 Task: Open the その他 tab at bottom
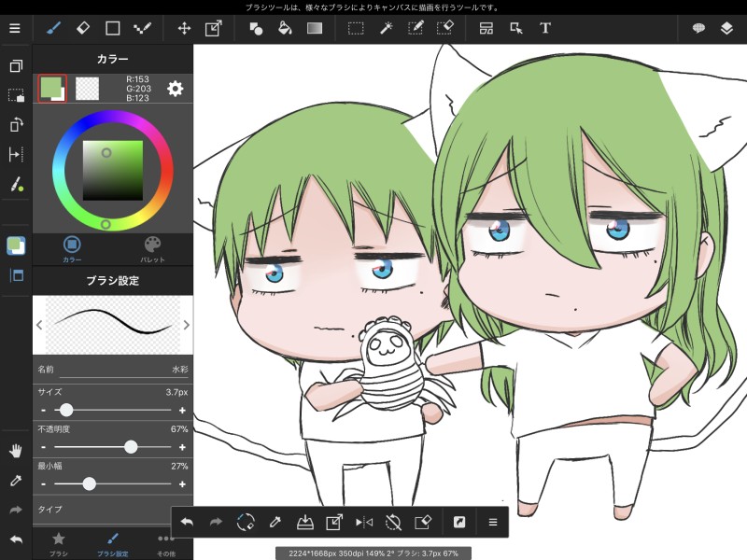click(166, 544)
